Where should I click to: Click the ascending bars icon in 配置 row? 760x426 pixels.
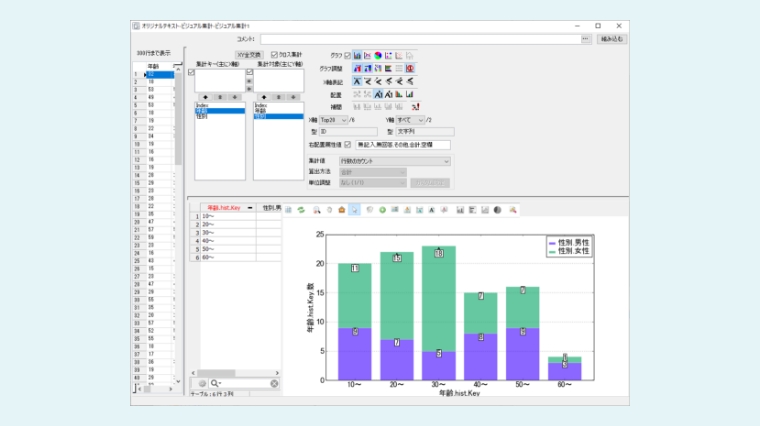click(410, 94)
